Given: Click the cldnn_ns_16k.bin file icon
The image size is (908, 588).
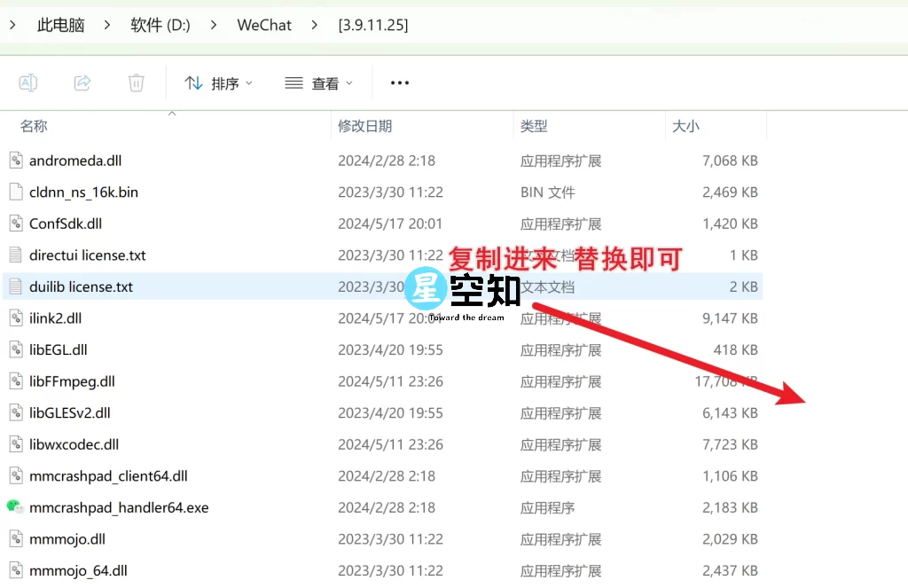Looking at the screenshot, I should tap(15, 192).
